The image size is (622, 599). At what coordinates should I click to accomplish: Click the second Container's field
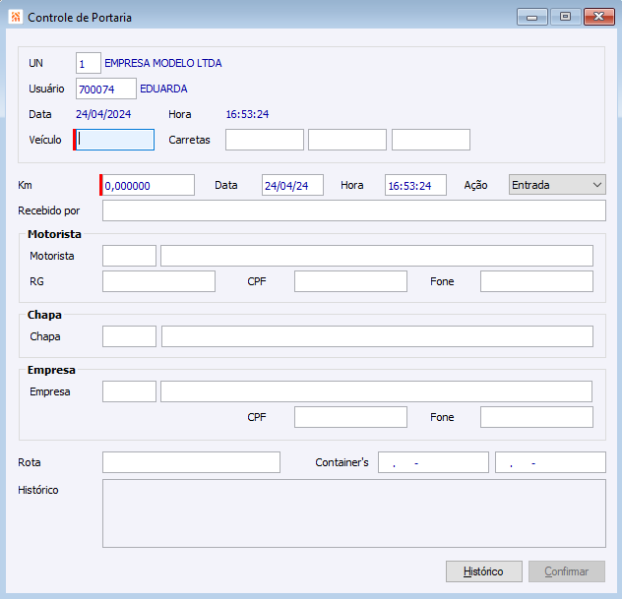[550, 462]
